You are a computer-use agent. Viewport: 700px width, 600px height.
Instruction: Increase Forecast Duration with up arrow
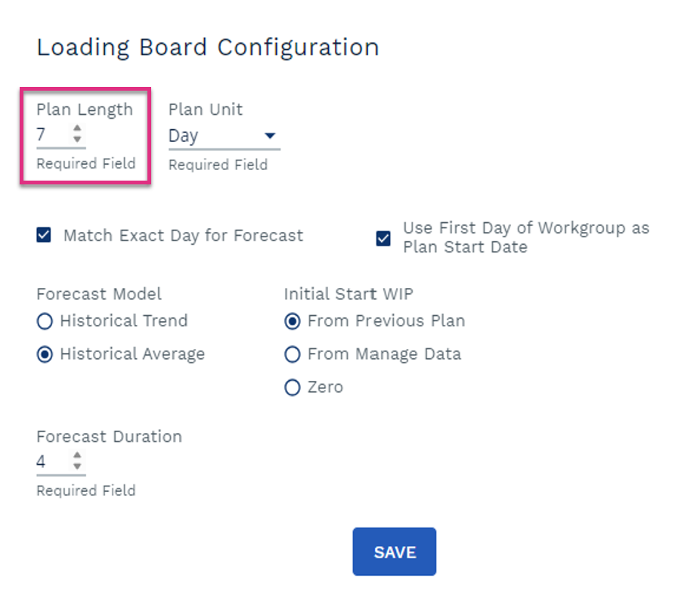tap(77, 455)
